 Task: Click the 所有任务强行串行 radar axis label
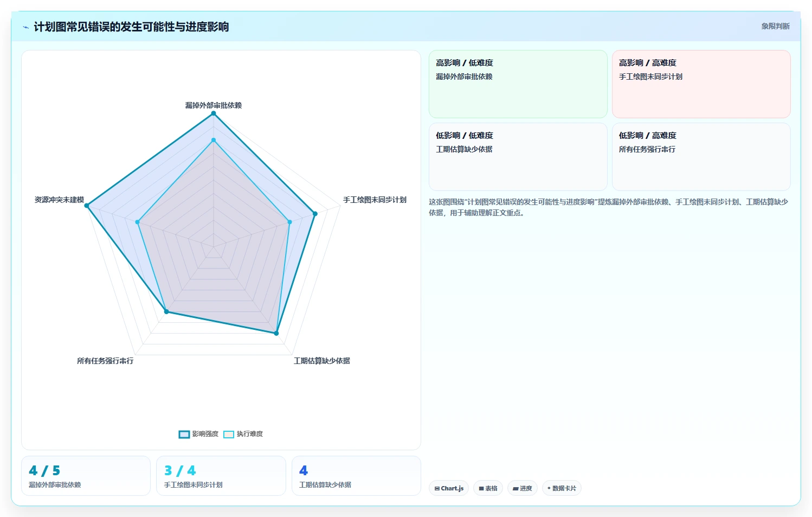pos(105,361)
